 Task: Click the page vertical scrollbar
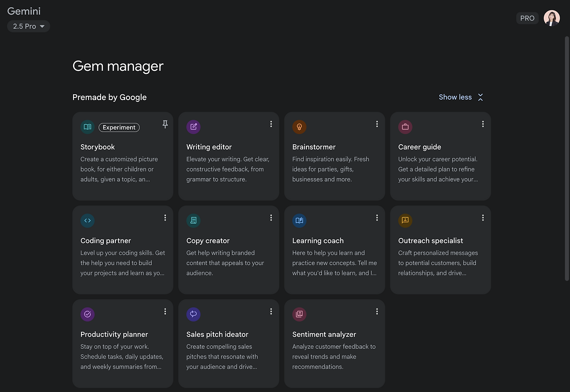point(566,156)
